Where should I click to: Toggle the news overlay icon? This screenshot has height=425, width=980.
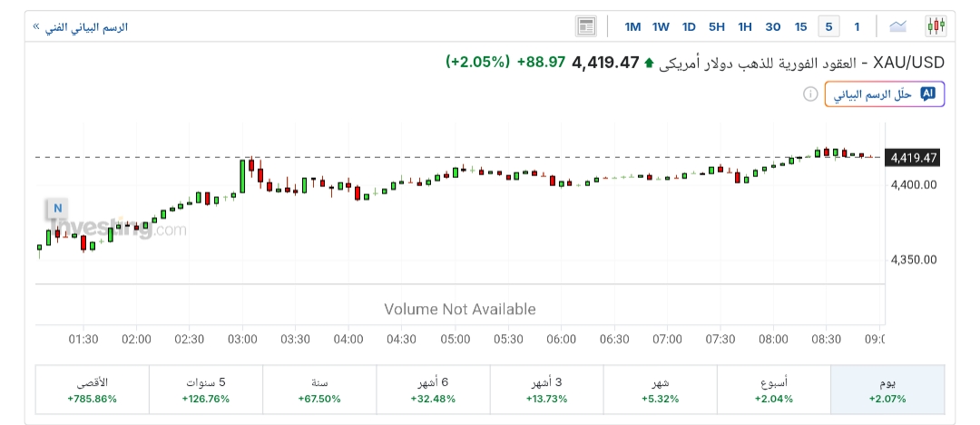coord(586,26)
